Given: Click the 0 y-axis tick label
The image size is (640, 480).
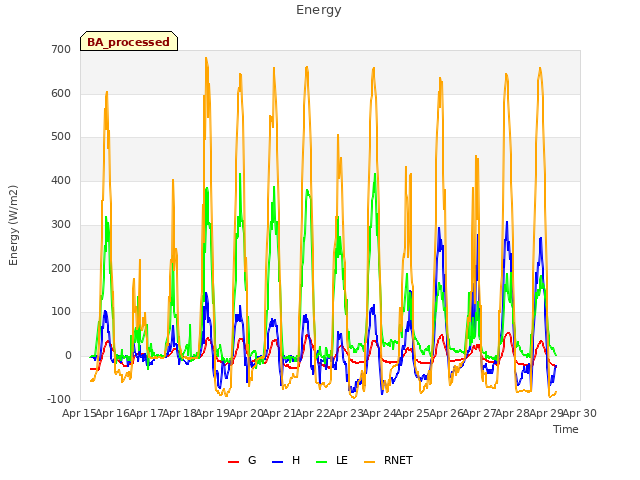Looking at the screenshot, I should coord(68,356).
